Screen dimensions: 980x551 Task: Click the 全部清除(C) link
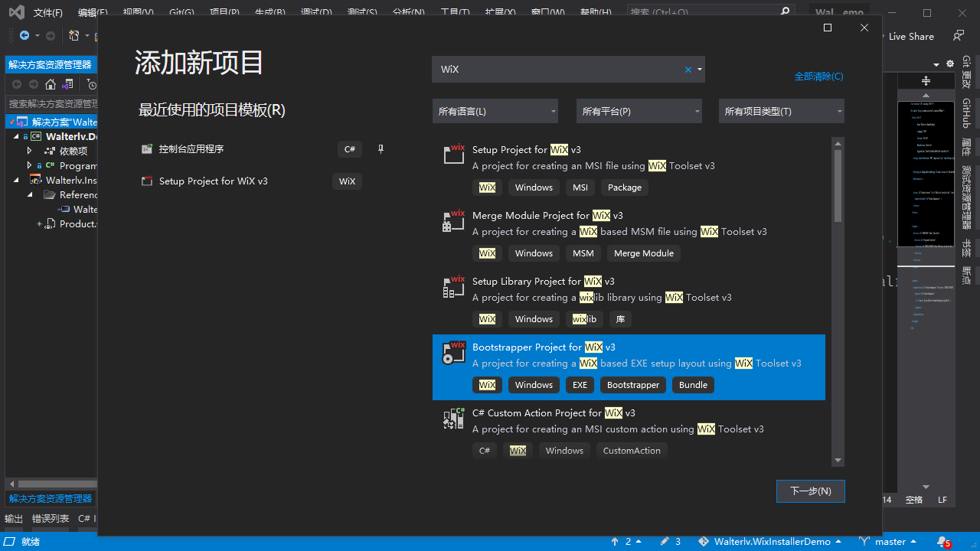coord(818,77)
